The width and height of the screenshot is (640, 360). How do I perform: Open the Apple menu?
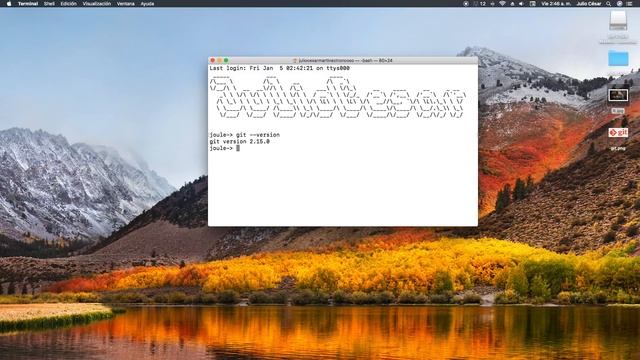coord(9,4)
